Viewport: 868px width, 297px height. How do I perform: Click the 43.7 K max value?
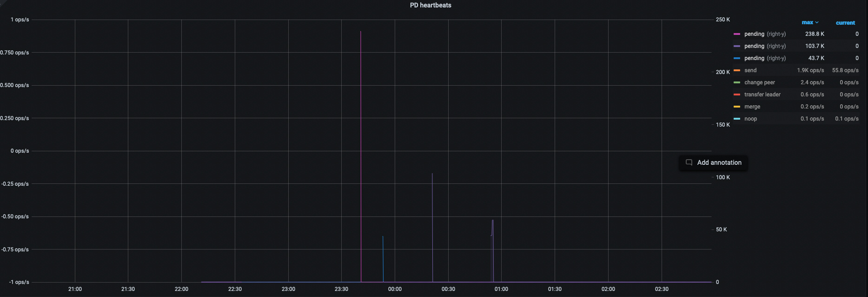pyautogui.click(x=816, y=58)
